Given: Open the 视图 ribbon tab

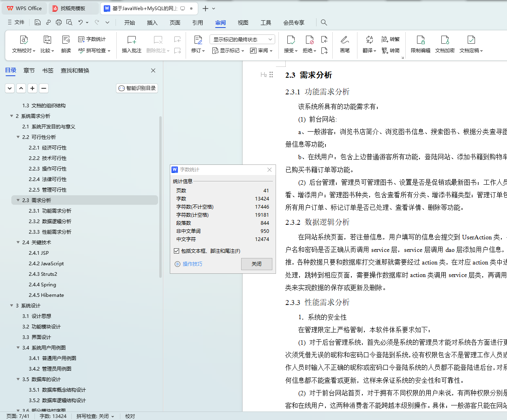Looking at the screenshot, I should click(243, 23).
